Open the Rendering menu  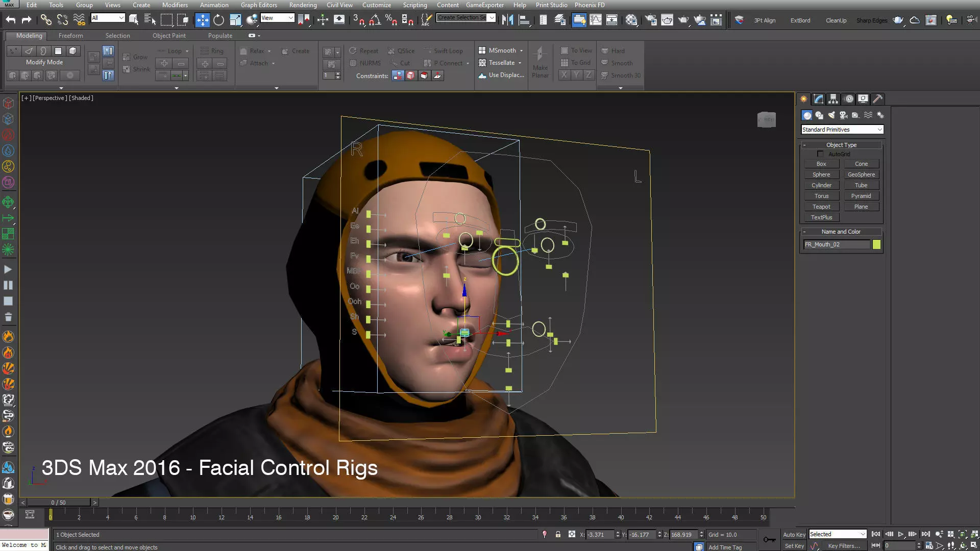coord(303,5)
